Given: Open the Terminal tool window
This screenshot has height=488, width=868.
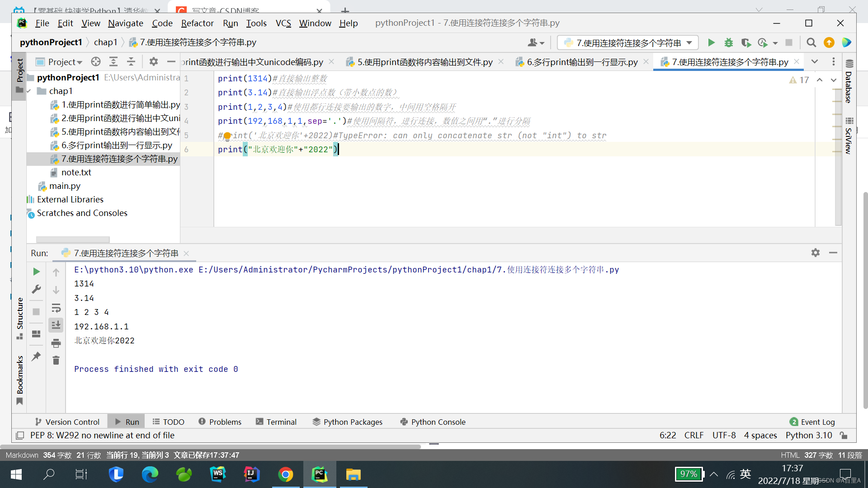Looking at the screenshot, I should point(276,422).
